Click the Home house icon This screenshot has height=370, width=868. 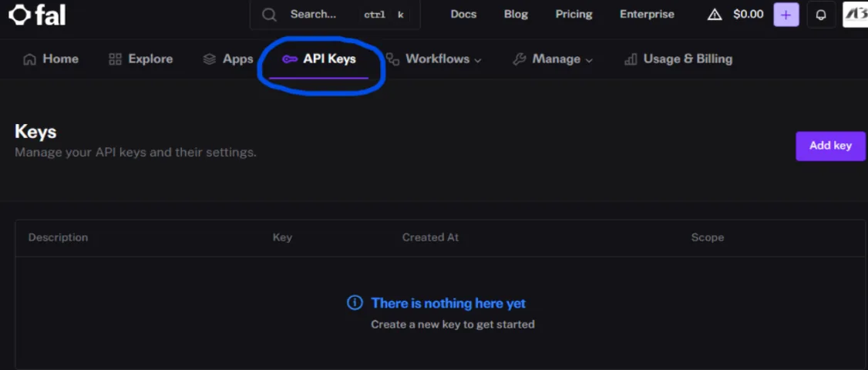[29, 59]
